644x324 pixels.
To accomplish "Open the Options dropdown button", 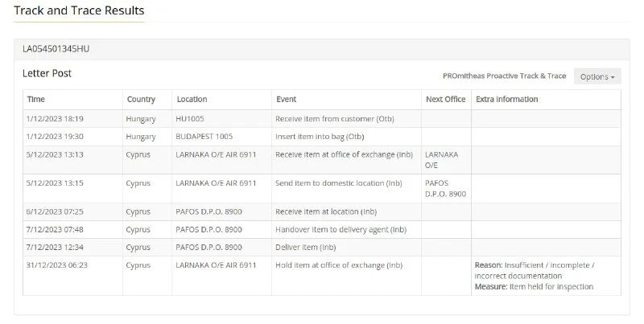I will (597, 76).
